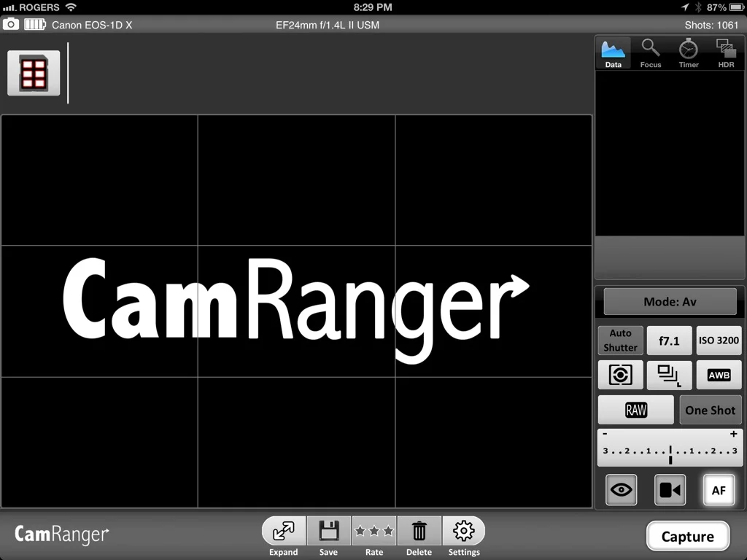This screenshot has height=560, width=747.
Task: Open the HDR tab
Action: [726, 53]
